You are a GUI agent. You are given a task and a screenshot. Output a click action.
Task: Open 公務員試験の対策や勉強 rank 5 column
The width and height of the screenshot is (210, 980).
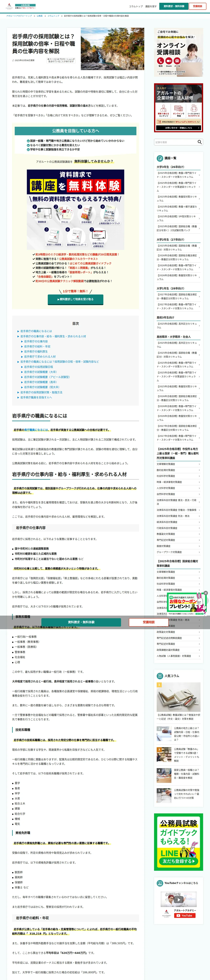[178, 795]
